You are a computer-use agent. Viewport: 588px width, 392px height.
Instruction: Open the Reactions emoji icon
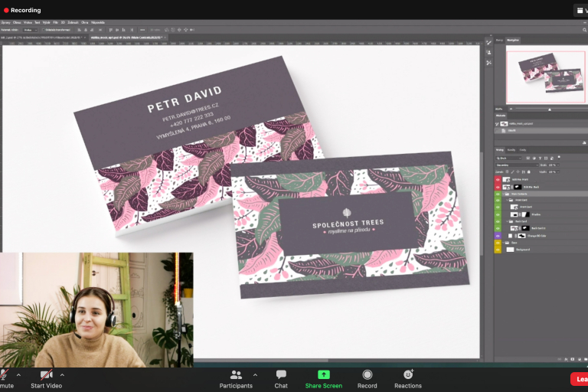click(x=408, y=375)
